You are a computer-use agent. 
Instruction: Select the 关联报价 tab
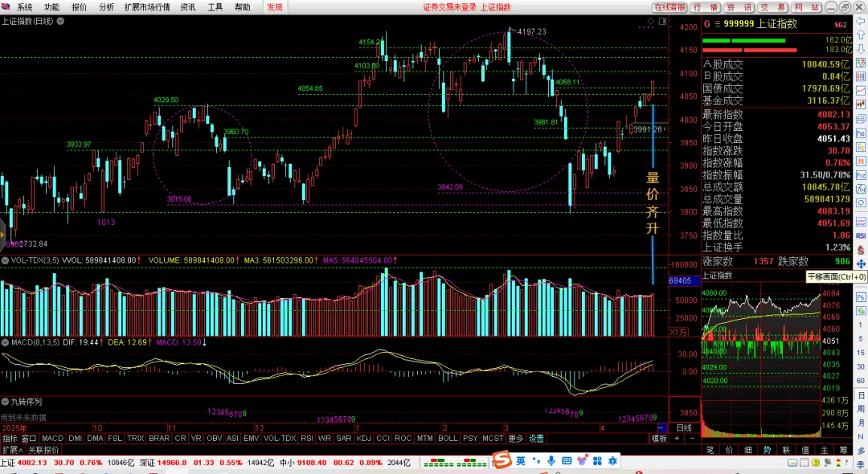click(43, 450)
